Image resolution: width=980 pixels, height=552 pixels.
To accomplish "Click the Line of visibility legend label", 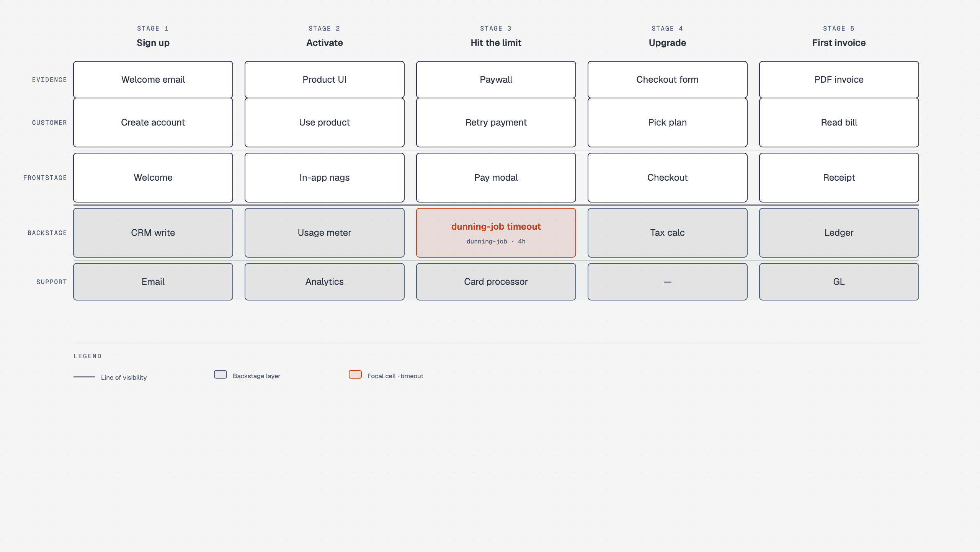I will point(124,377).
